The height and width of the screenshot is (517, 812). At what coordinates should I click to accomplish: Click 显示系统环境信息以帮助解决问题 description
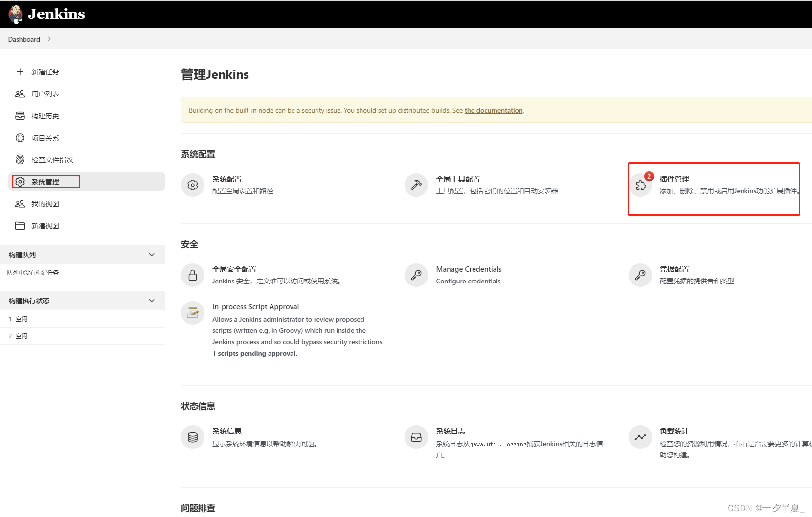pyautogui.click(x=265, y=444)
